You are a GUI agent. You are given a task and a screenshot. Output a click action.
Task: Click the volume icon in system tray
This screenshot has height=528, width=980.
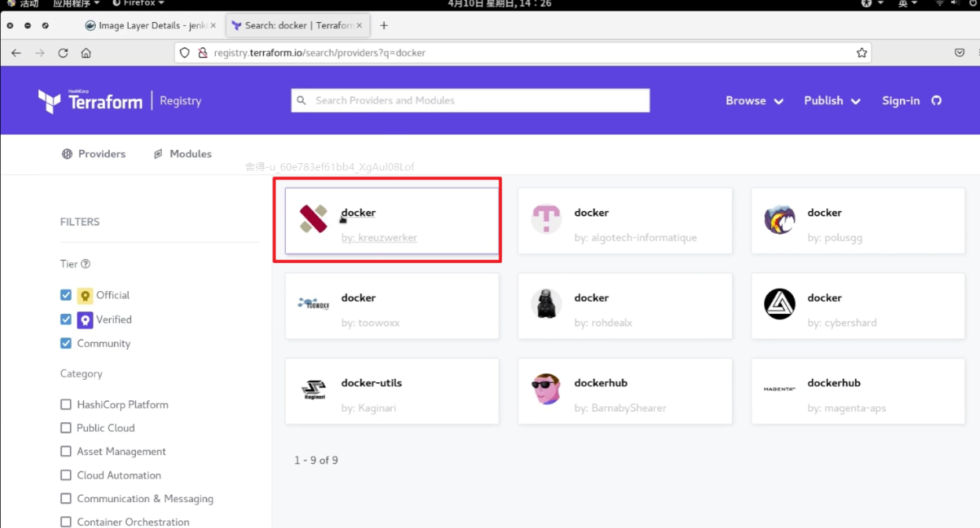[955, 4]
